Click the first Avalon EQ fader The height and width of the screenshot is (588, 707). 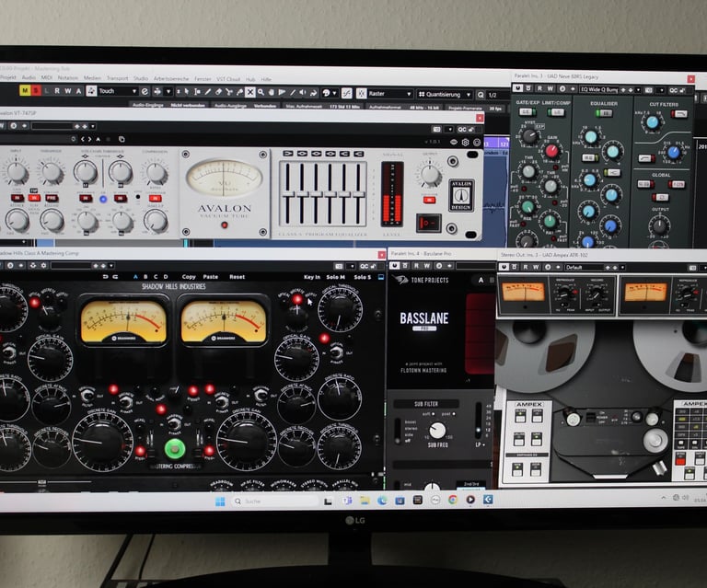(287, 194)
